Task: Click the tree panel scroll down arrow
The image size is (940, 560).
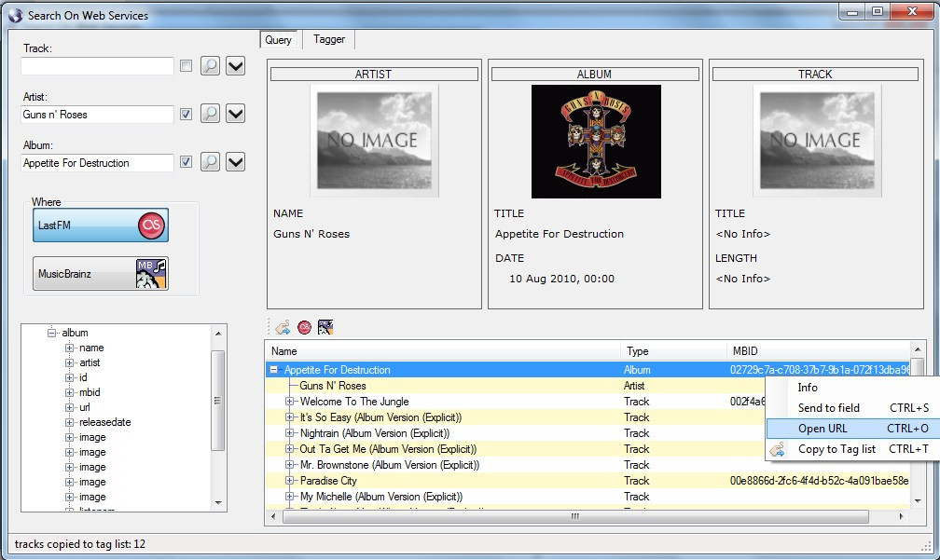Action: click(218, 503)
